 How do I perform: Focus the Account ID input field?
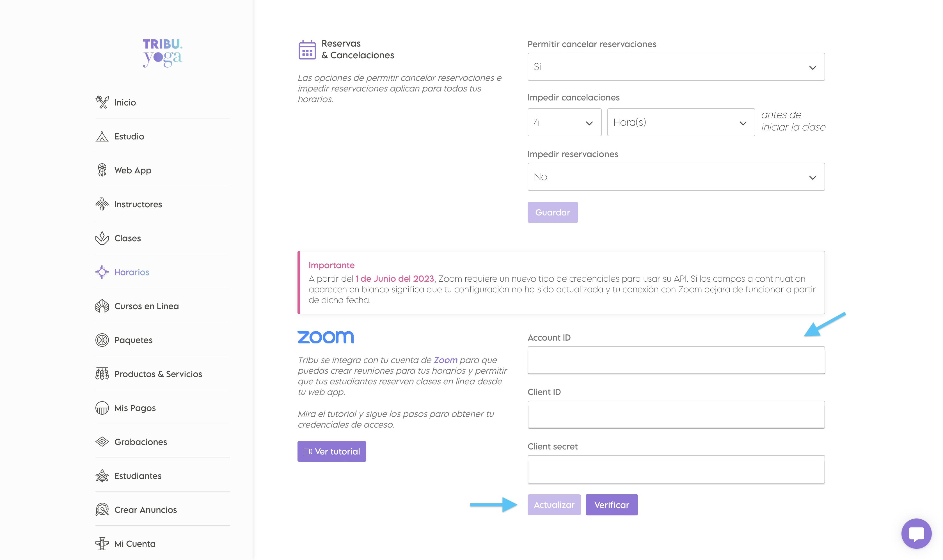tap(676, 360)
